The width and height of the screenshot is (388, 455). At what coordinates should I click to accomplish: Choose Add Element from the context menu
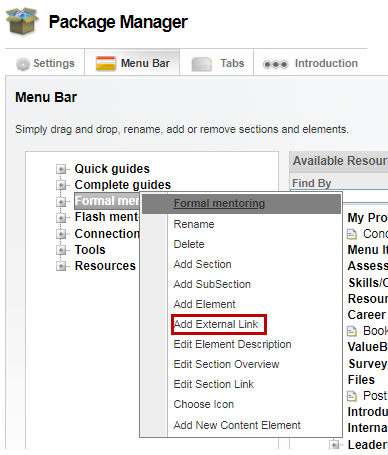(204, 304)
